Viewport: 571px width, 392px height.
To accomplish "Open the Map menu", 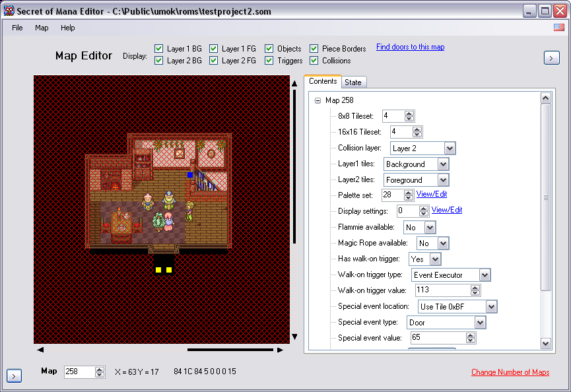I will pyautogui.click(x=42, y=28).
